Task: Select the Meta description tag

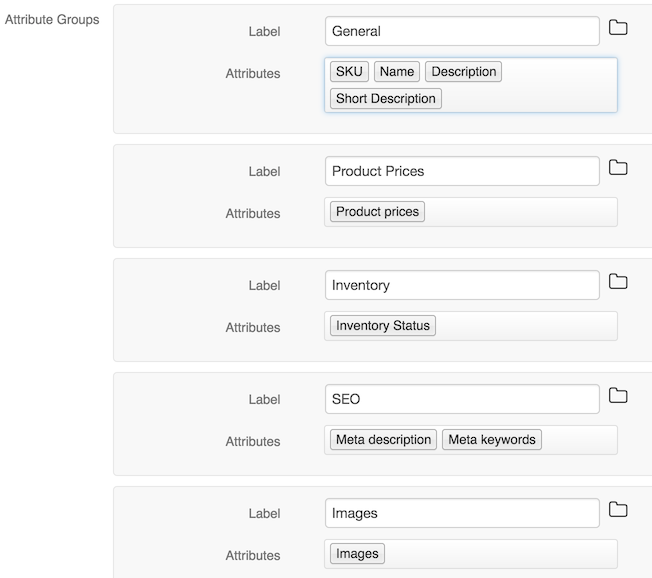Action: [383, 440]
